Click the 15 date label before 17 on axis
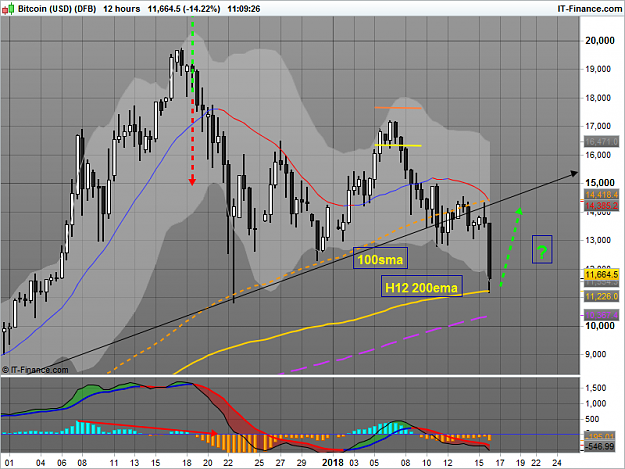Image resolution: width=625 pixels, height=469 pixels. [479, 463]
